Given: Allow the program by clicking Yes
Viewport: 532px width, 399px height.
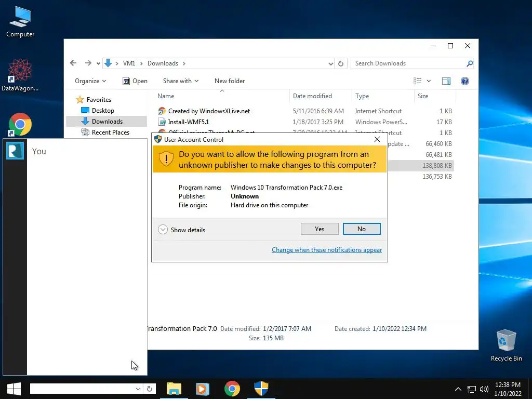Looking at the screenshot, I should click(x=320, y=229).
